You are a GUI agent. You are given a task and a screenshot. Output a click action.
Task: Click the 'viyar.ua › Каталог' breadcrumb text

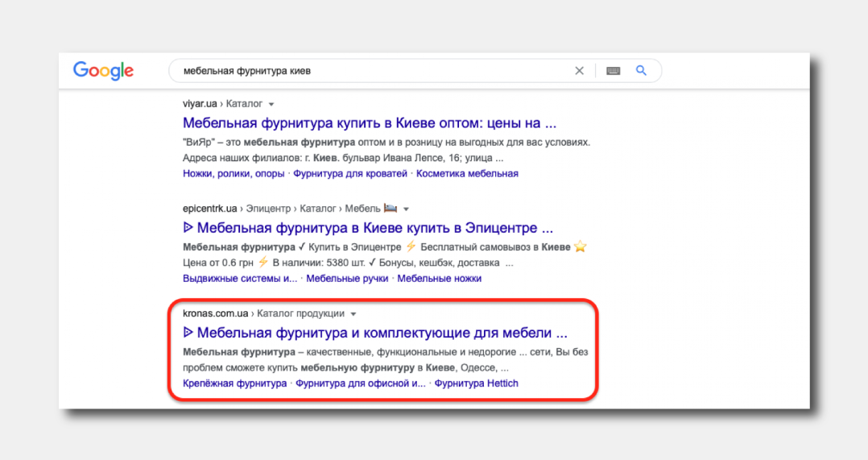(x=222, y=103)
